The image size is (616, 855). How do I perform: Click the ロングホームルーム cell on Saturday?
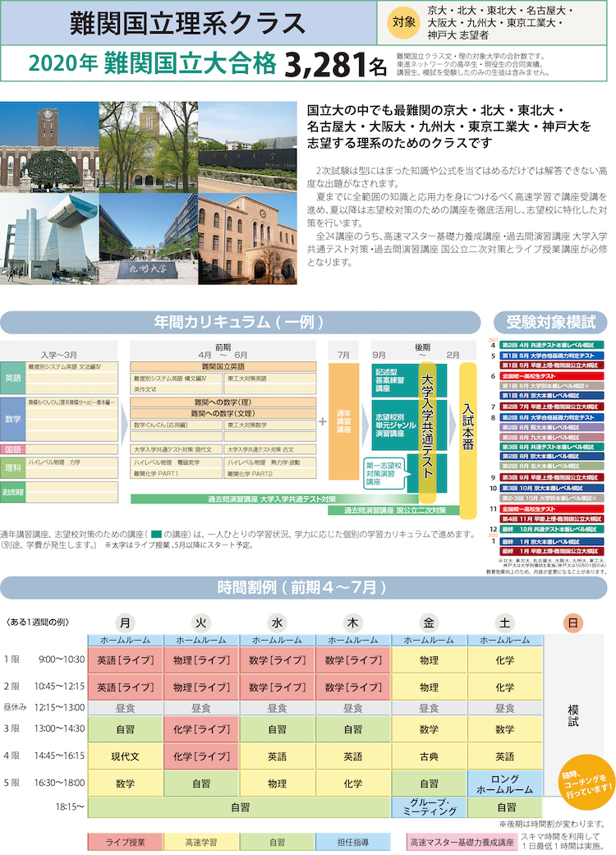point(505,784)
